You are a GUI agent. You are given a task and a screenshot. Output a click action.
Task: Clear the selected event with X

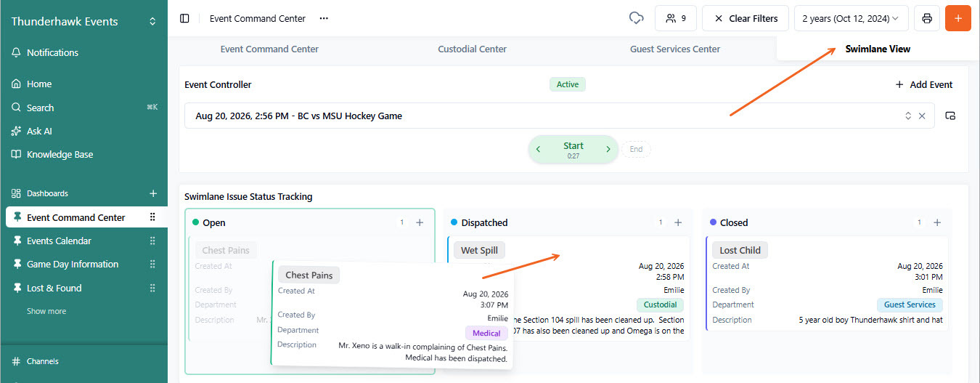click(x=922, y=116)
